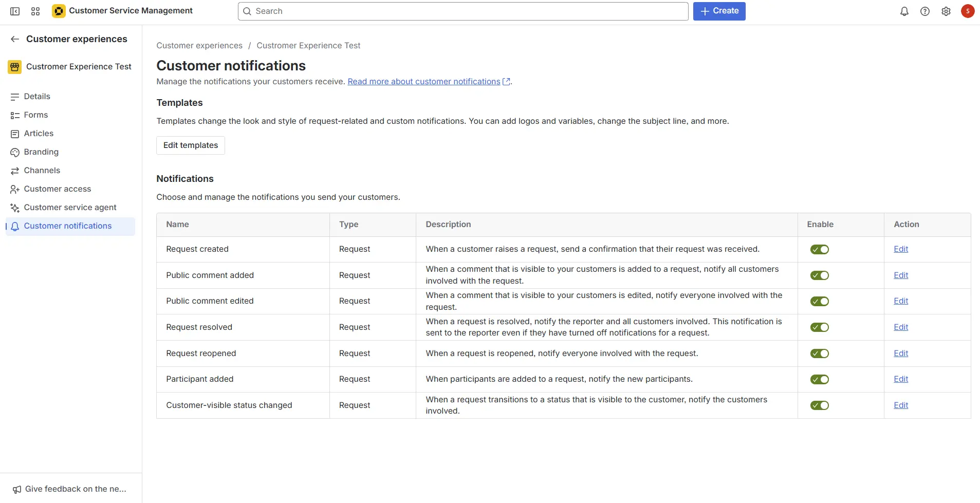This screenshot has width=980, height=503.
Task: Select Channels in the sidebar
Action: click(x=42, y=171)
